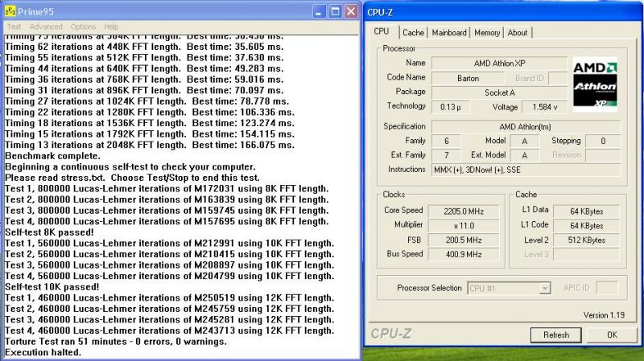Switch to the Memory tab

[x=487, y=32]
